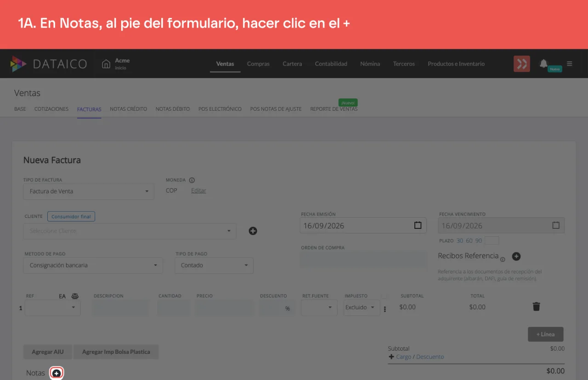Open the Impuesto dropdown showing Excluido
The width and height of the screenshot is (588, 380).
(362, 307)
